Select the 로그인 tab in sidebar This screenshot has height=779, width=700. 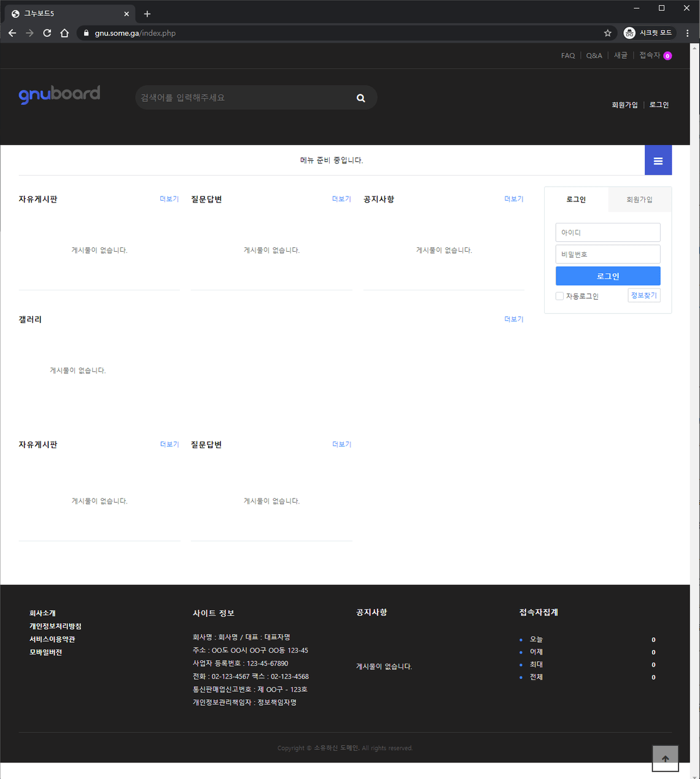point(576,200)
